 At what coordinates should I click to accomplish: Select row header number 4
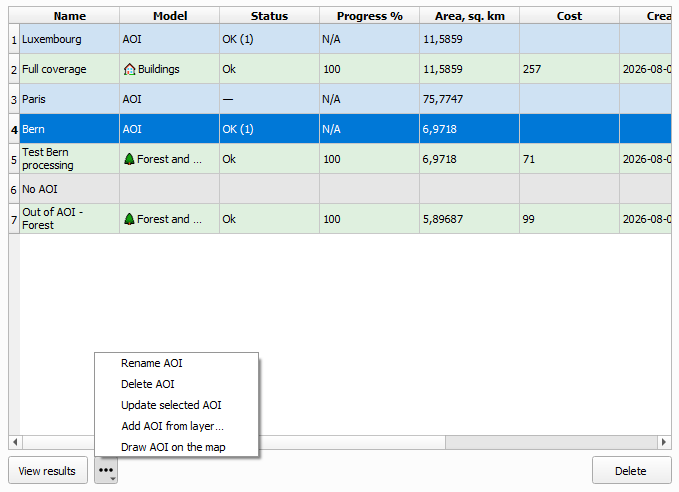(x=14, y=129)
